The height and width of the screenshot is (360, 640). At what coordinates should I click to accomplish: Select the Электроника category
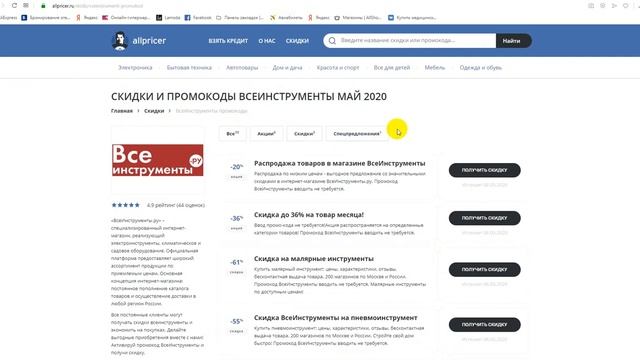click(135, 68)
